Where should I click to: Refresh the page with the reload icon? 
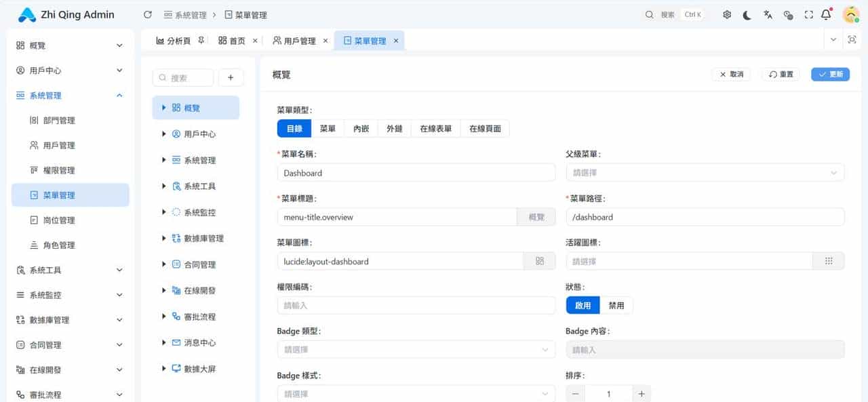[146, 14]
